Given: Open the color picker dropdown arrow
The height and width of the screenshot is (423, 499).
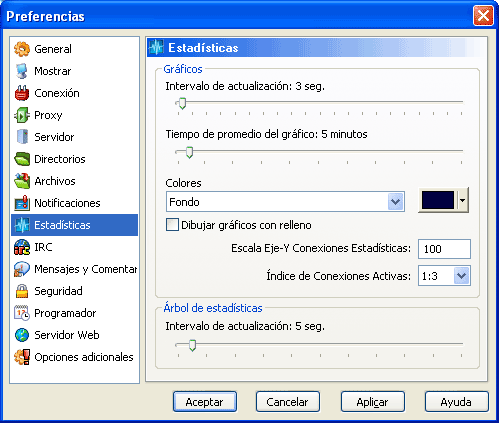Looking at the screenshot, I should point(462,200).
